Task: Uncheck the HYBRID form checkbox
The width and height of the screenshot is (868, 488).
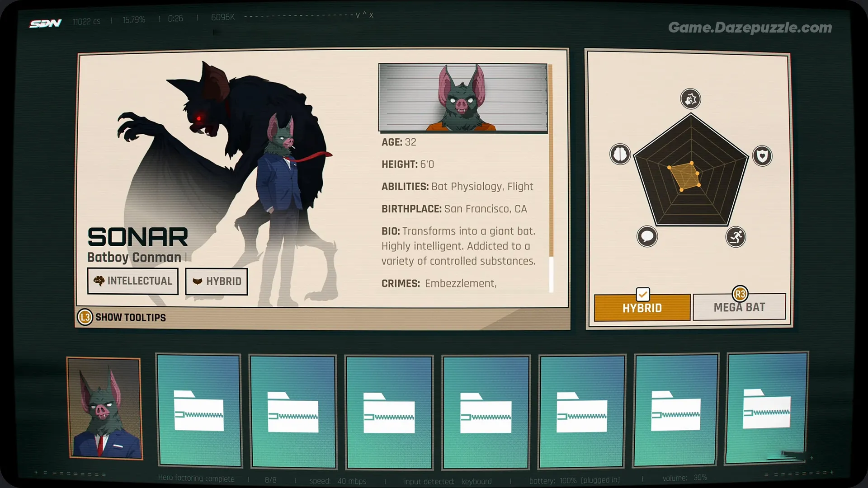Action: 642,293
